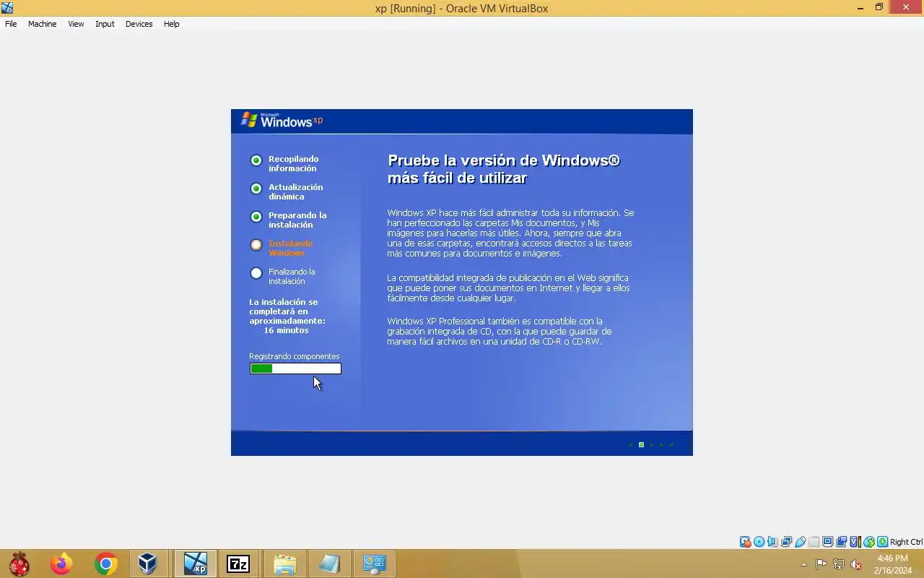Restore down the VirtualBox window
Screen dimensions: 924x578
click(879, 8)
